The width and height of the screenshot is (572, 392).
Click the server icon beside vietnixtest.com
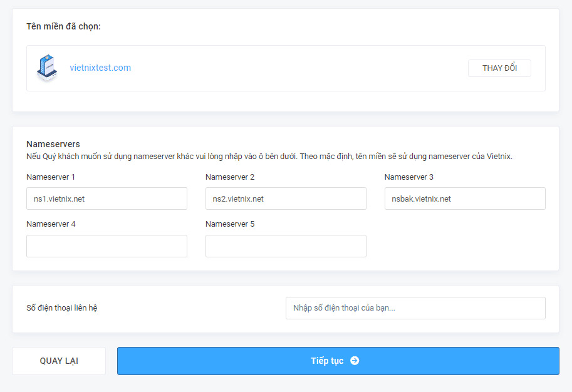47,68
